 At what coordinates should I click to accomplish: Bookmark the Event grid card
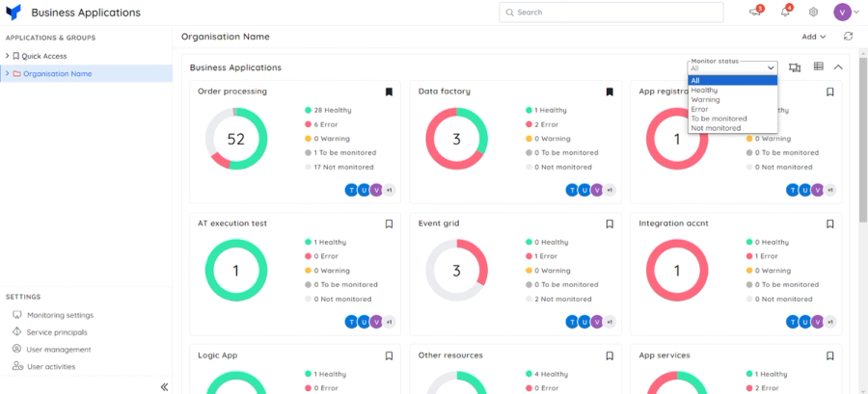610,223
